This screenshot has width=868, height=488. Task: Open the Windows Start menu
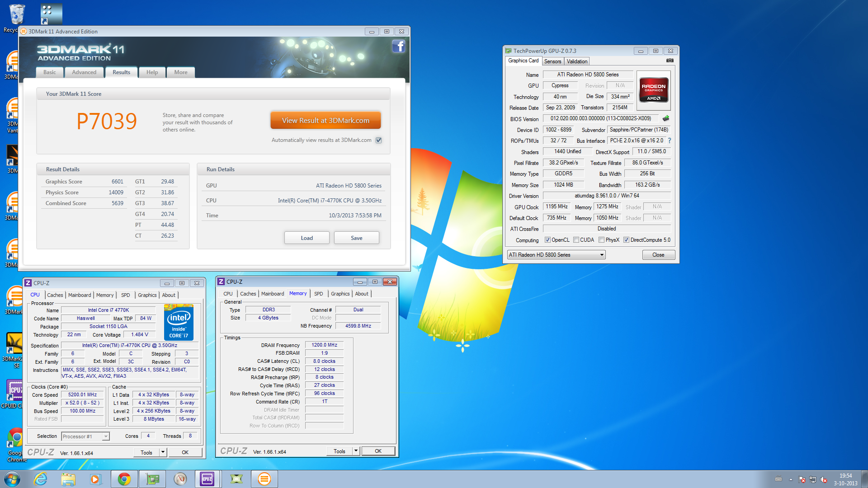click(12, 479)
